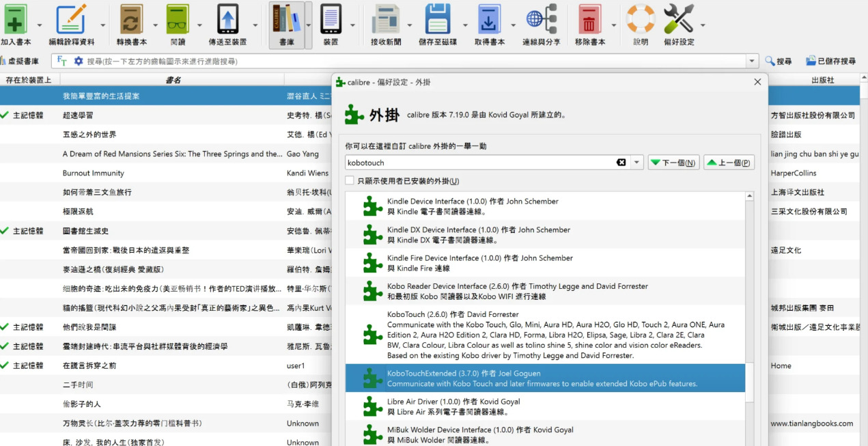
Task: Click the 存在於裝置上 column header
Action: pos(29,80)
